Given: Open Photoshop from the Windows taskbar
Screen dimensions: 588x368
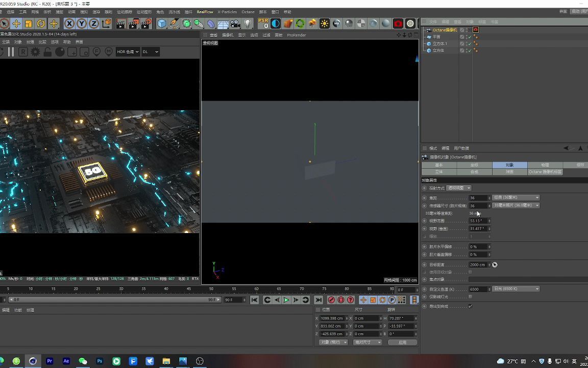Looking at the screenshot, I should (99, 361).
